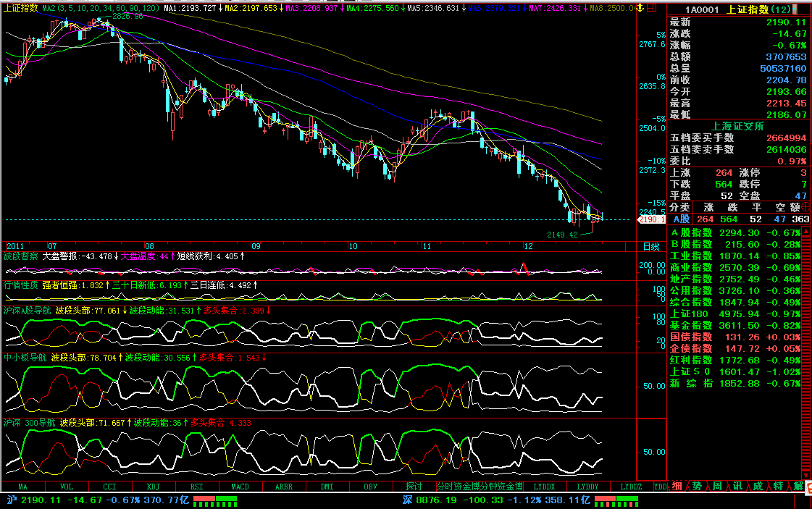
Task: Select the CCI indicator tab
Action: [x=110, y=487]
